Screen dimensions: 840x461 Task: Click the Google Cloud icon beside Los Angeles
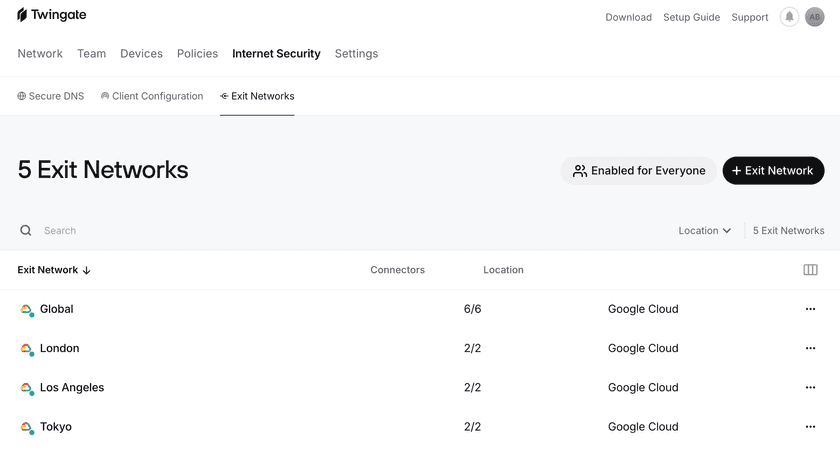coord(27,388)
